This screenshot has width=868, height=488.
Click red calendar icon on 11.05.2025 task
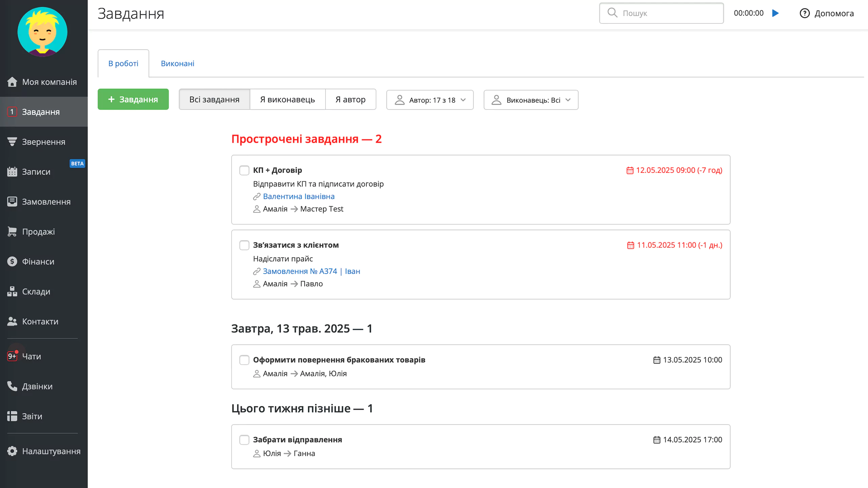point(631,245)
